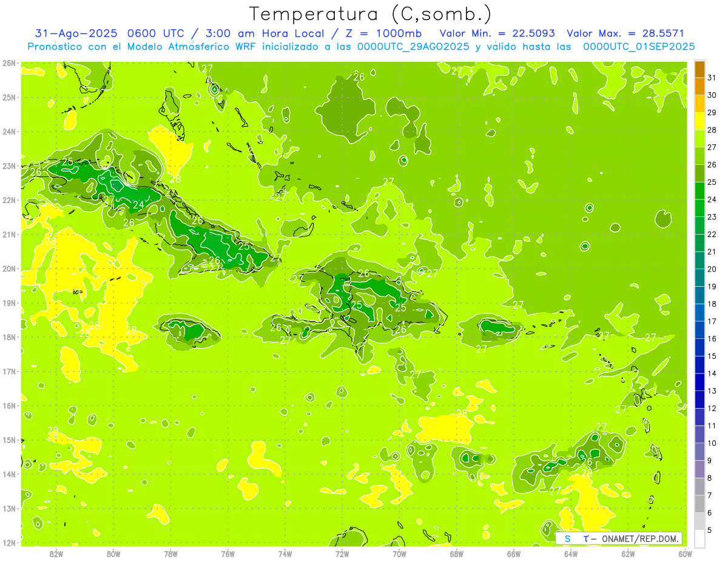The image size is (728, 562).
Task: Pick the purple legend swatch between 9 and 10
Action: pos(699,452)
